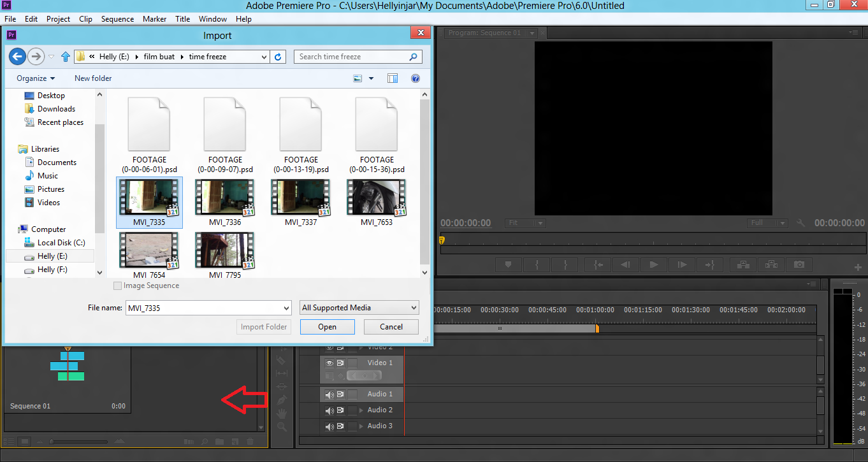
Task: Click the Mark In bracket button
Action: (537, 264)
